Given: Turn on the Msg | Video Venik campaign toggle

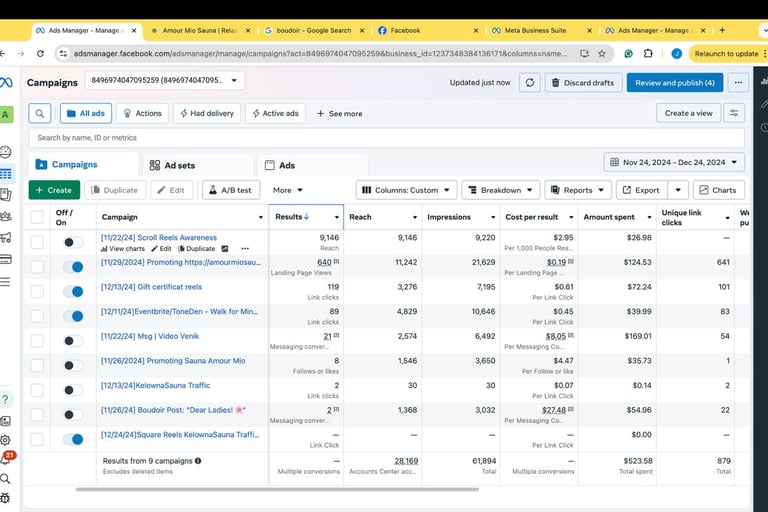Looking at the screenshot, I should 73,341.
